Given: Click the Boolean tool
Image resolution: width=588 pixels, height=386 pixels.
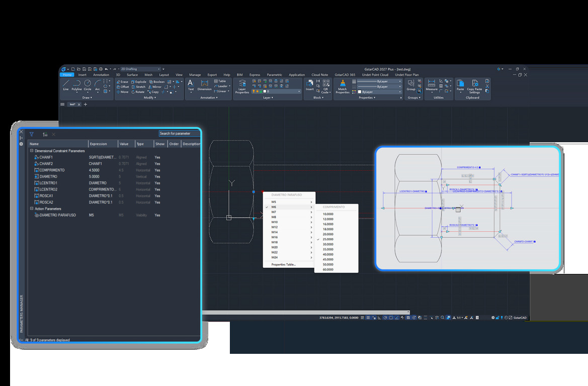Looking at the screenshot, I should (157, 82).
